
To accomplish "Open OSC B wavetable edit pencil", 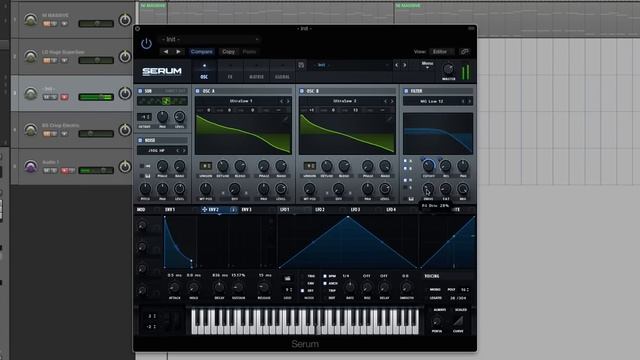I will pyautogui.click(x=389, y=119).
